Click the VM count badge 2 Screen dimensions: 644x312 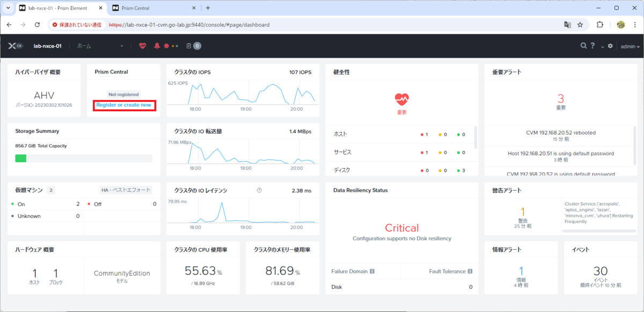[51, 190]
